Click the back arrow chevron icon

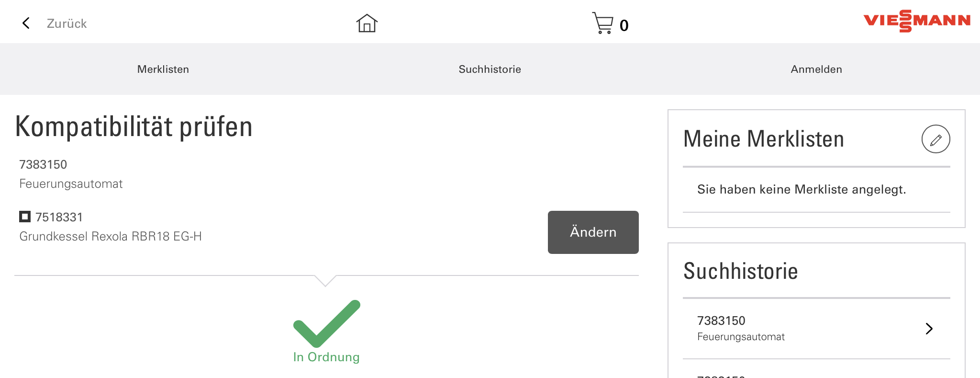pyautogui.click(x=26, y=23)
